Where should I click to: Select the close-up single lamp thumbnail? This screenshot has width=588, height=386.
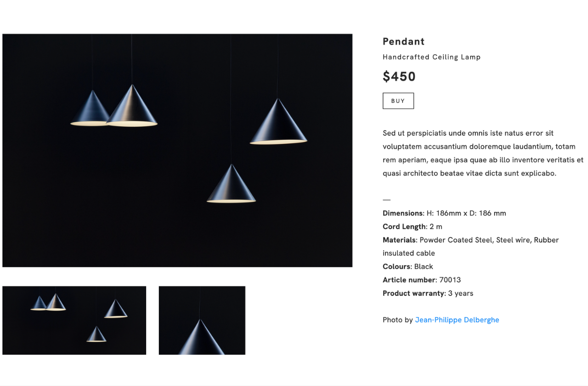(x=202, y=320)
